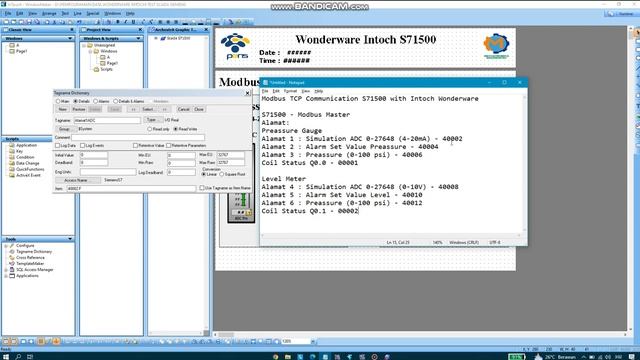Click the Close button in Tagname Dictionary
Screen dimensions: 640x360
(x=199, y=109)
